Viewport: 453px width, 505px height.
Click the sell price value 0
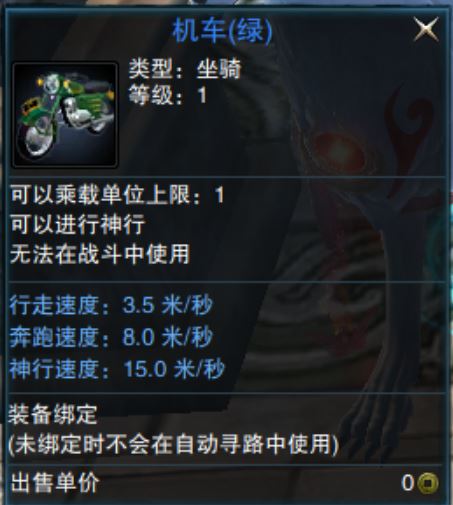pos(407,482)
